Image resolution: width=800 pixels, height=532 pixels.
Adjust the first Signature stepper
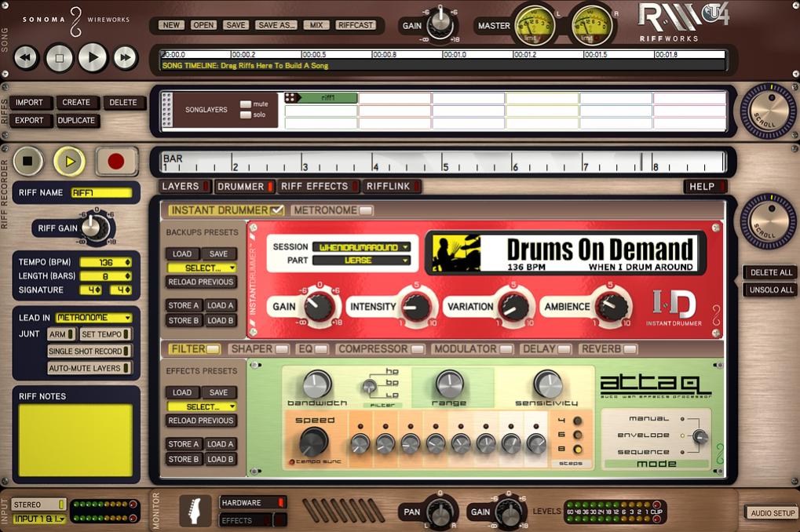coord(98,290)
